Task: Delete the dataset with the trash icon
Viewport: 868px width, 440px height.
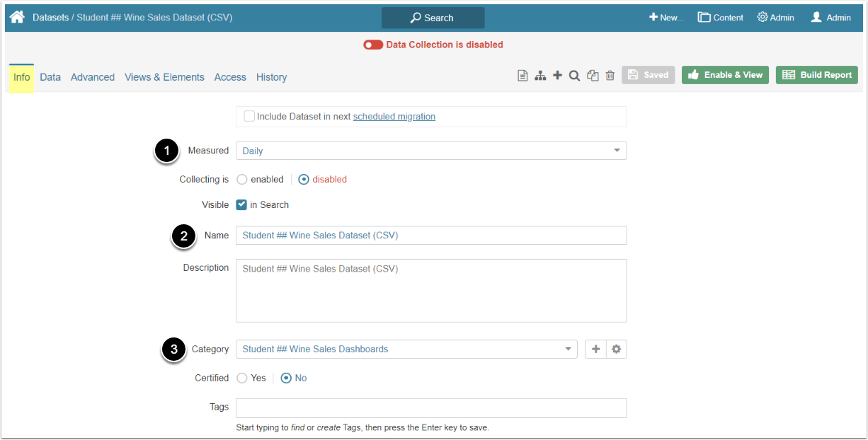Action: coord(610,76)
